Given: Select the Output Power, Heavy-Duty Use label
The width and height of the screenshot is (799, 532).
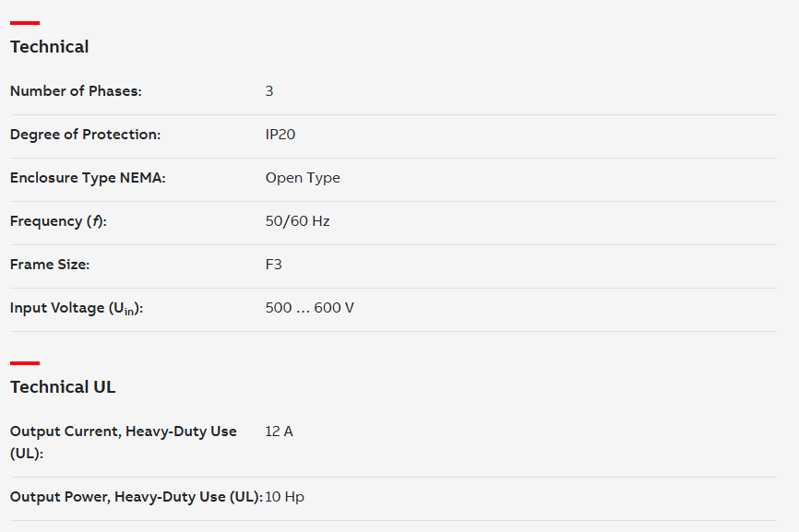Looking at the screenshot, I should click(137, 497).
